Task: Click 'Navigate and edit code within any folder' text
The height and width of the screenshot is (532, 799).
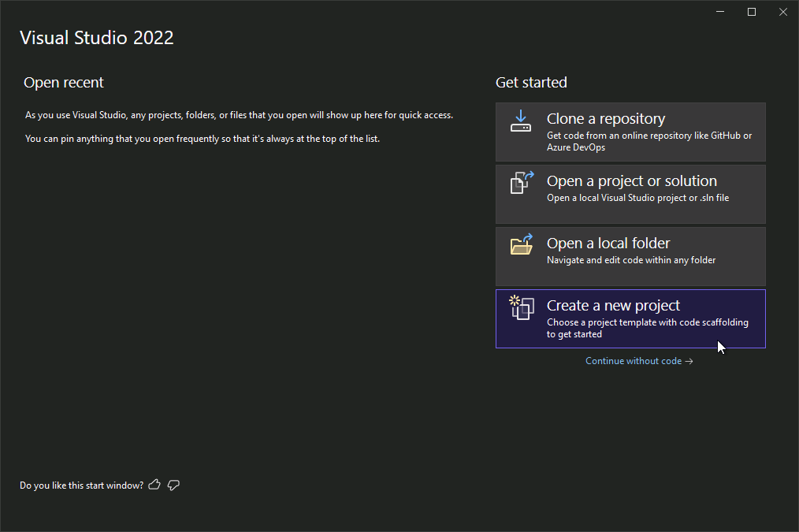Action: (x=631, y=260)
